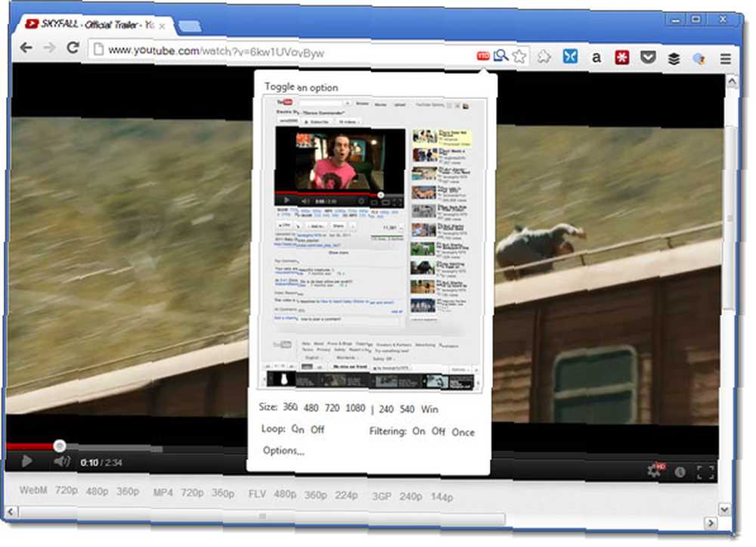756x547 pixels.
Task: Click the preview thumbnail in Toggle popup
Action: tap(373, 244)
